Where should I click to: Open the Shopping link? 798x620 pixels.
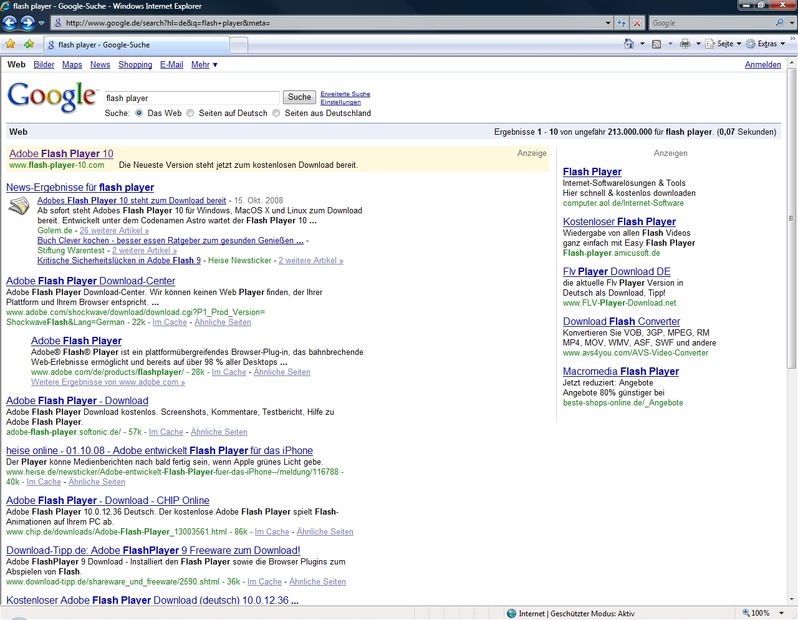click(x=135, y=65)
